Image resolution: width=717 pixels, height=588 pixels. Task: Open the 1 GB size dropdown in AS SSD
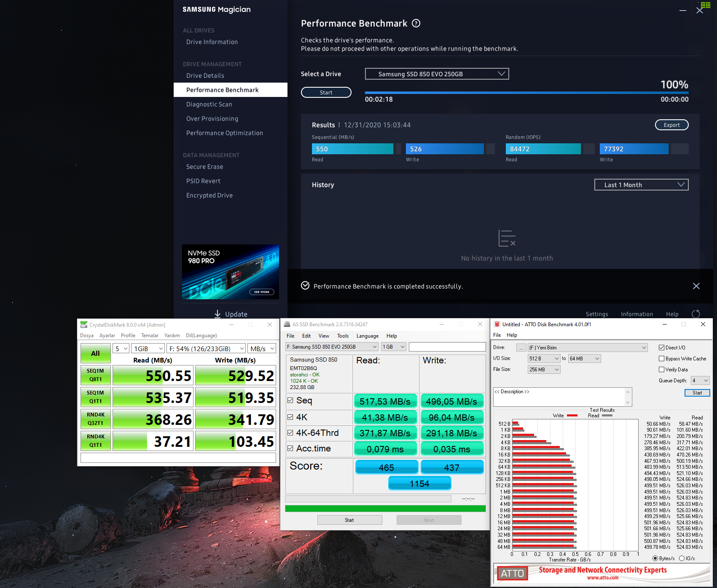click(394, 347)
